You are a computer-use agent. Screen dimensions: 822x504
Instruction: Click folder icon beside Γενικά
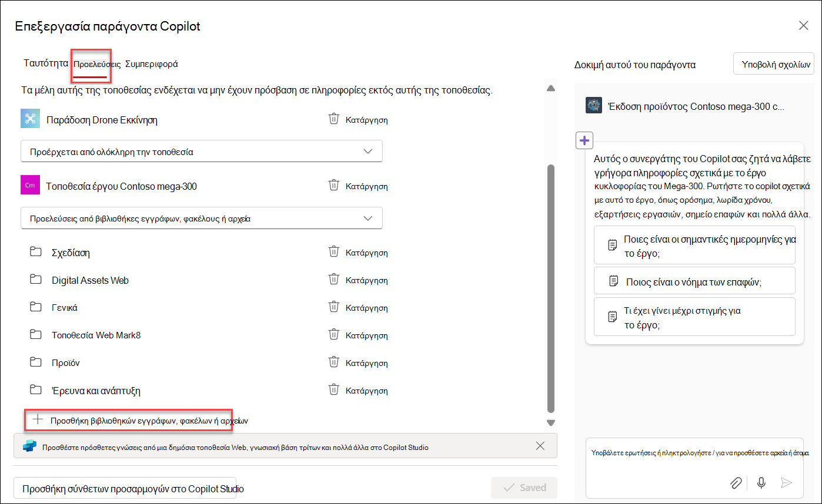(36, 307)
